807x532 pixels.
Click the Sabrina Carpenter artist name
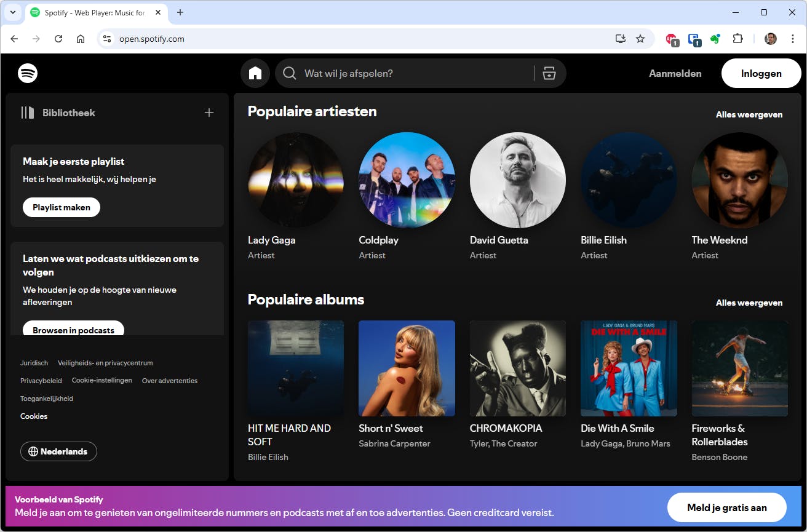(394, 443)
